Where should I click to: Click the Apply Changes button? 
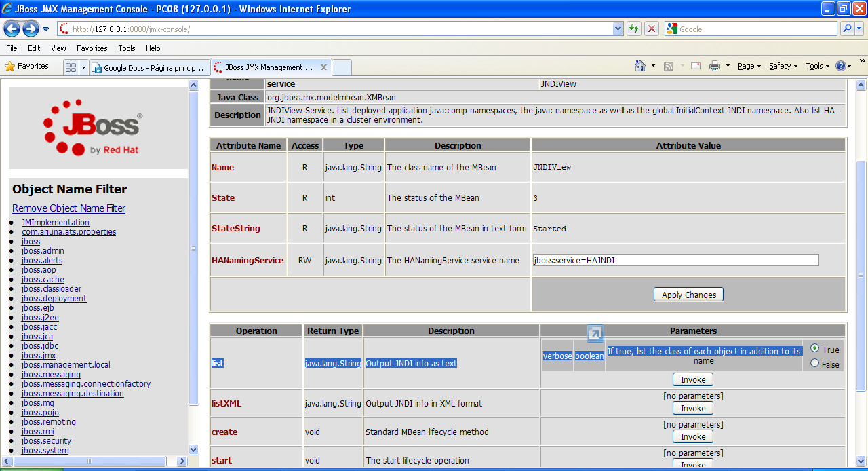pyautogui.click(x=688, y=294)
